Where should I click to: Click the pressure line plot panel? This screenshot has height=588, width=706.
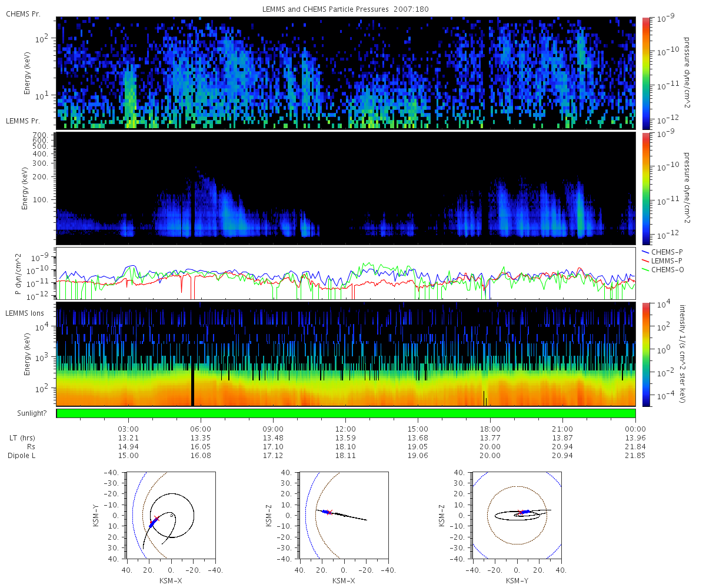(346, 273)
